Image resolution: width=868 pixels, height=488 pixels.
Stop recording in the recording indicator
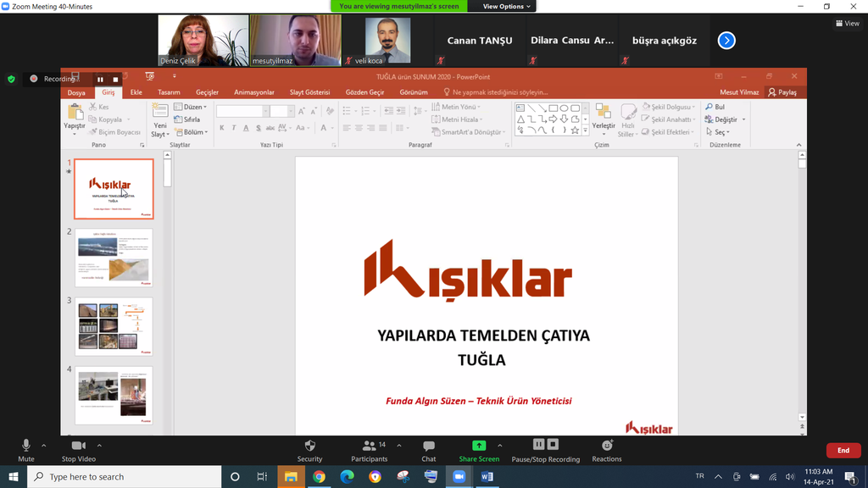pos(115,80)
